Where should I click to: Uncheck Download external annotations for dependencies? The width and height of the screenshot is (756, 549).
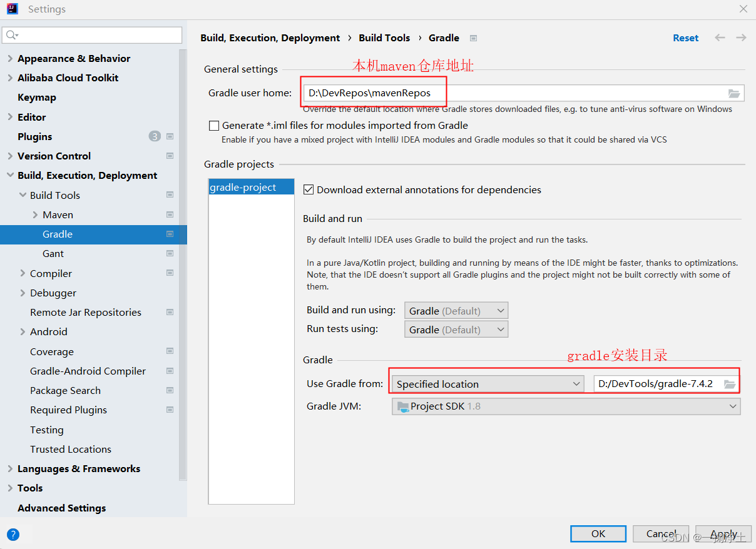tap(308, 189)
